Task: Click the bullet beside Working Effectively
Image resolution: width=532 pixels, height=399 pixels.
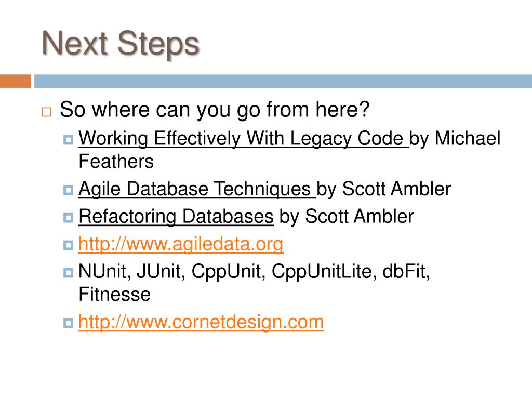Action: tap(68, 140)
